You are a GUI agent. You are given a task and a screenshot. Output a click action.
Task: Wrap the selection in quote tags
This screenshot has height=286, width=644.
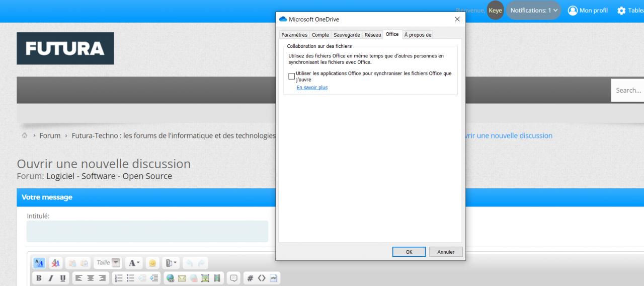pos(234,277)
